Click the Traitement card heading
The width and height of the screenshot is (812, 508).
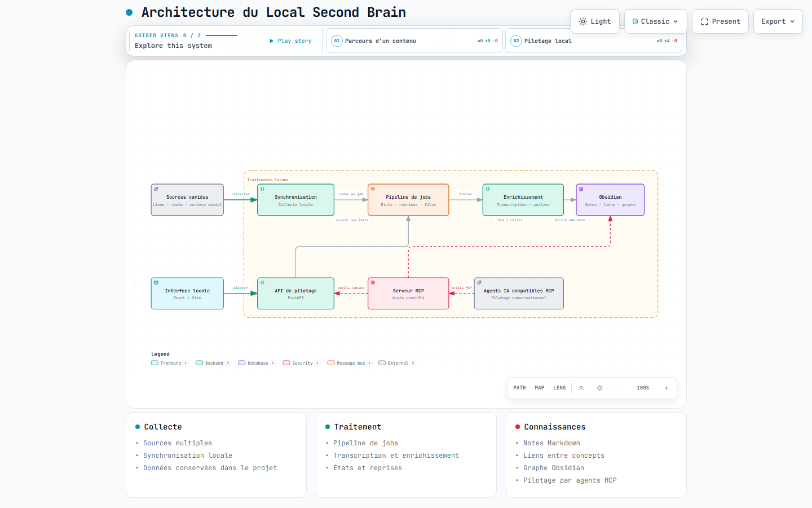pos(358,427)
